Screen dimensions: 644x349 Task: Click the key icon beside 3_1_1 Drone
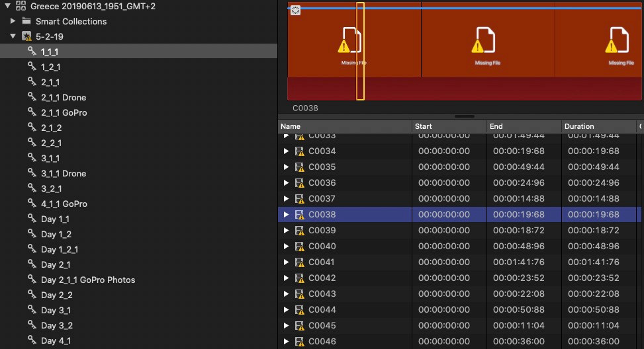pyautogui.click(x=32, y=173)
